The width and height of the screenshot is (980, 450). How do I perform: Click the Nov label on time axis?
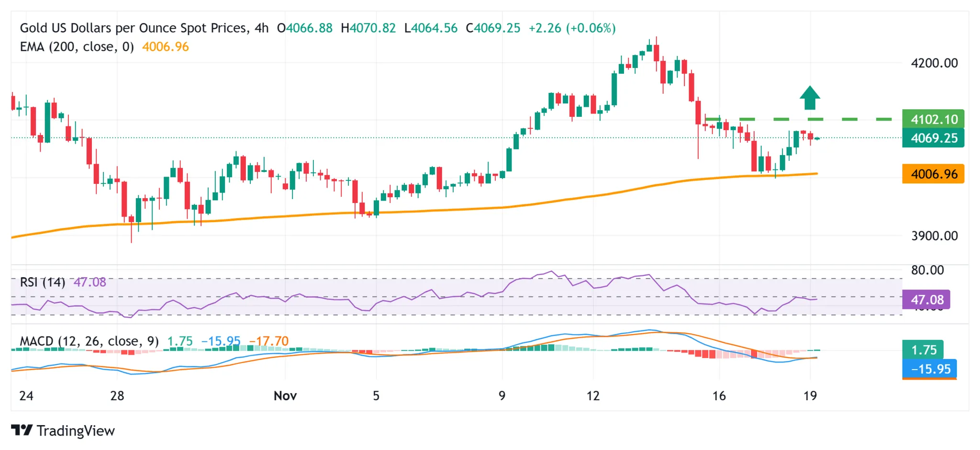coord(285,396)
